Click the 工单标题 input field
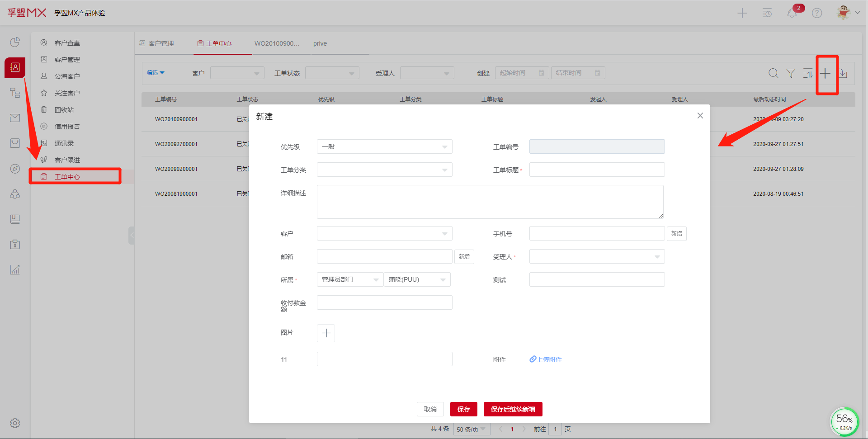Image resolution: width=868 pixels, height=439 pixels. (597, 170)
